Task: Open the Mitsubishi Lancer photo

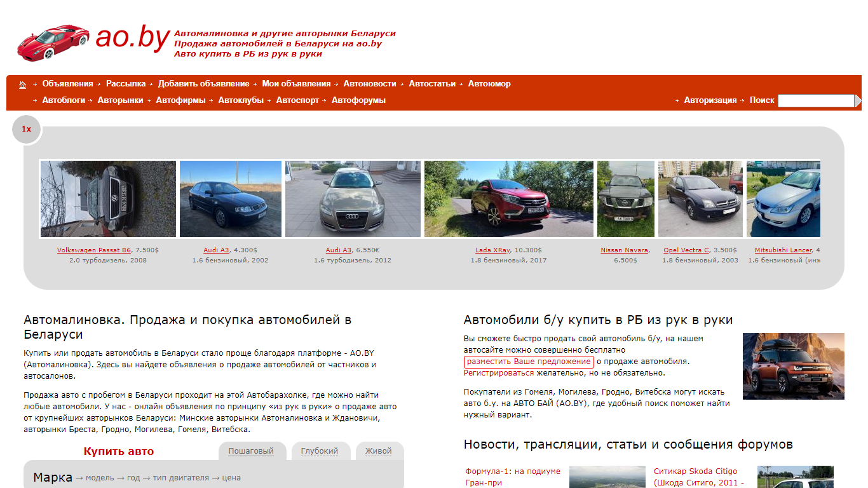Action: 783,199
